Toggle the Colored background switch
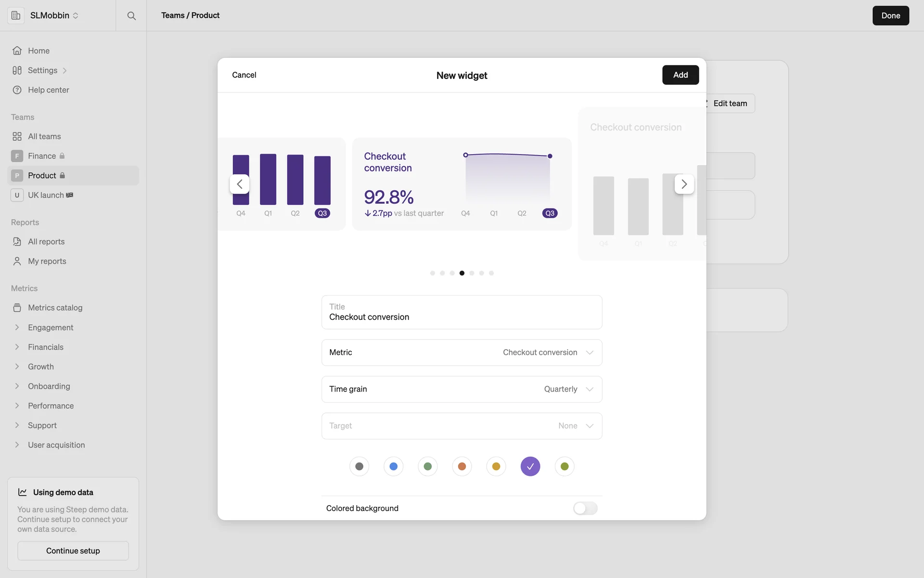This screenshot has width=924, height=578. 585,508
